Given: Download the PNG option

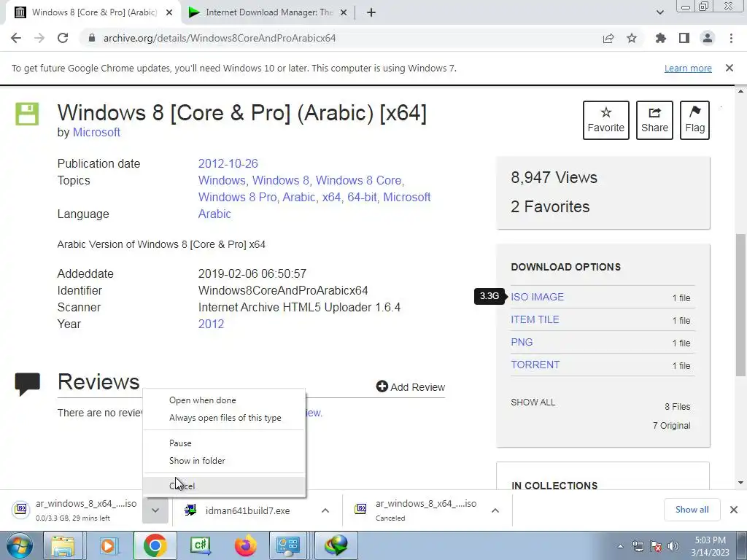Looking at the screenshot, I should click(x=522, y=343).
